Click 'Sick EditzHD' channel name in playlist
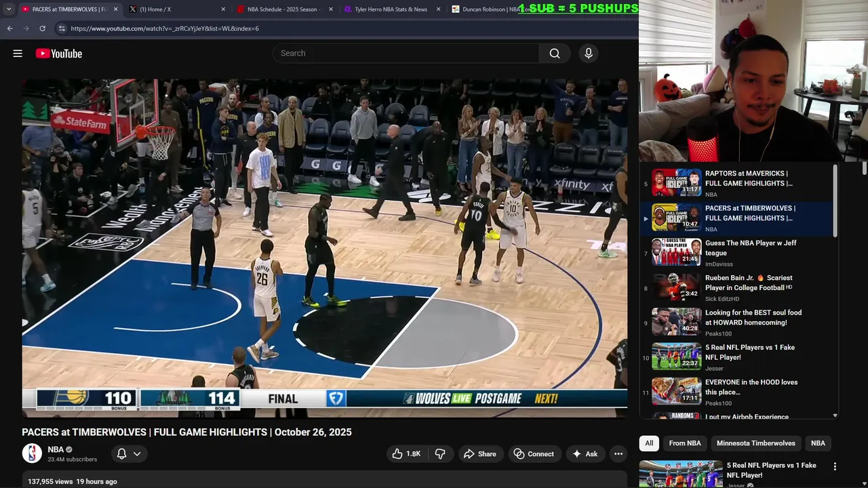The width and height of the screenshot is (868, 488). [722, 299]
